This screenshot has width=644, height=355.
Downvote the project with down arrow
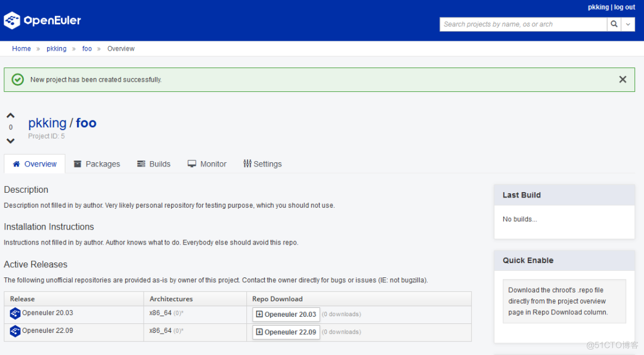pos(11,141)
